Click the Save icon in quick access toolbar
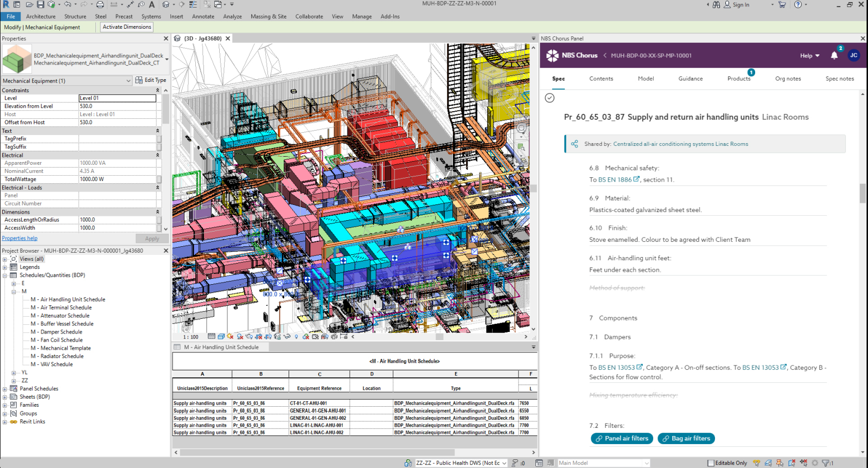Image resolution: width=868 pixels, height=468 pixels. point(40,4)
